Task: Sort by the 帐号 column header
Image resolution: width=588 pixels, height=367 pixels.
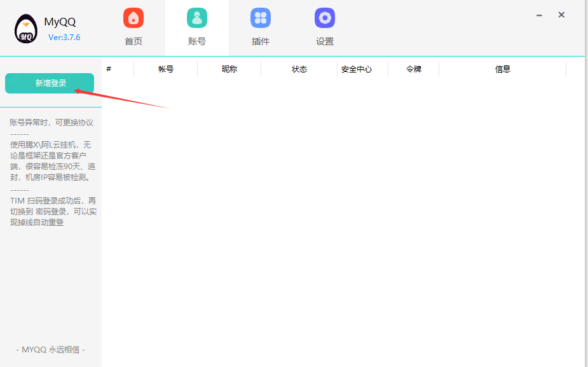Action: (166, 69)
